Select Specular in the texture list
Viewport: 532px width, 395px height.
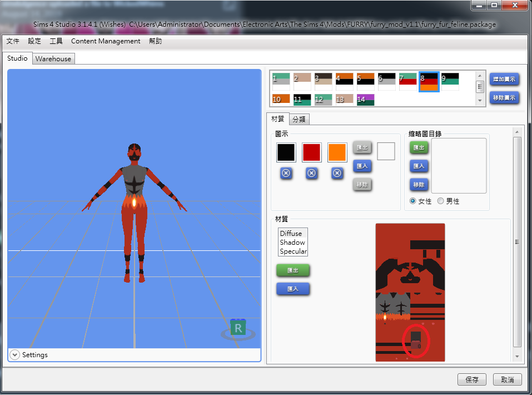point(292,251)
